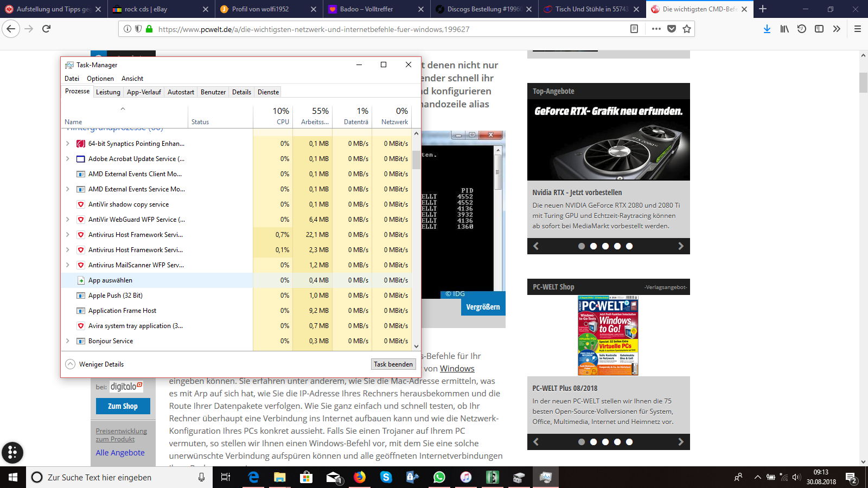The height and width of the screenshot is (488, 868).
Task: Show hidden system tray icons
Action: coord(757,477)
